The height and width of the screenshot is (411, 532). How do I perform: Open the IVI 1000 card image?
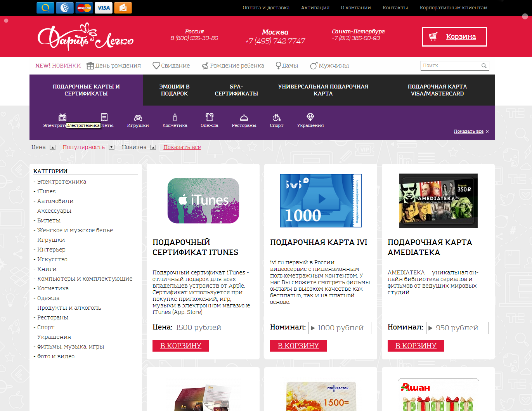pyautogui.click(x=321, y=201)
